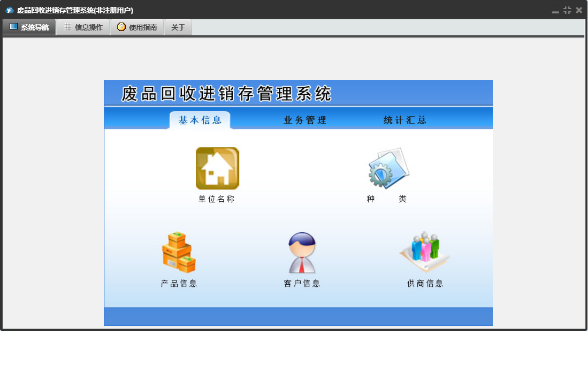Click the 供商信息 label
This screenshot has height=387, width=588.
pos(425,284)
